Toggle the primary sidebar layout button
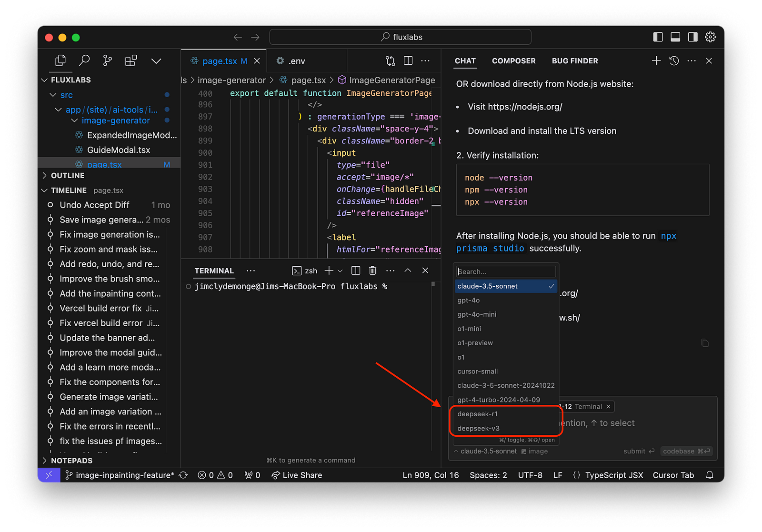The height and width of the screenshot is (532, 762). click(x=658, y=37)
